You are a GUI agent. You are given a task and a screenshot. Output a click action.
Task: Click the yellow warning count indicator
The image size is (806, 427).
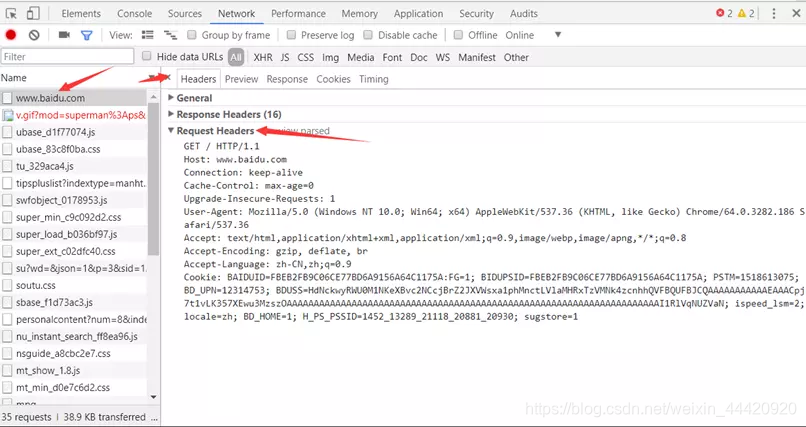(x=745, y=13)
